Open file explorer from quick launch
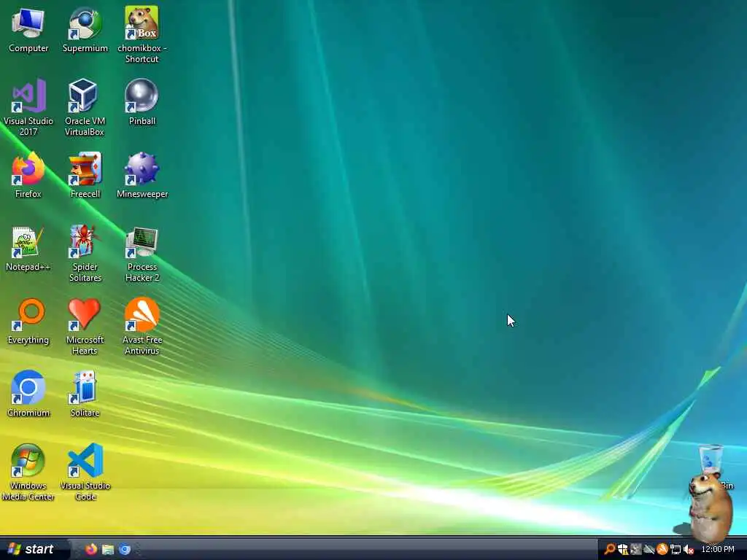 [108, 550]
